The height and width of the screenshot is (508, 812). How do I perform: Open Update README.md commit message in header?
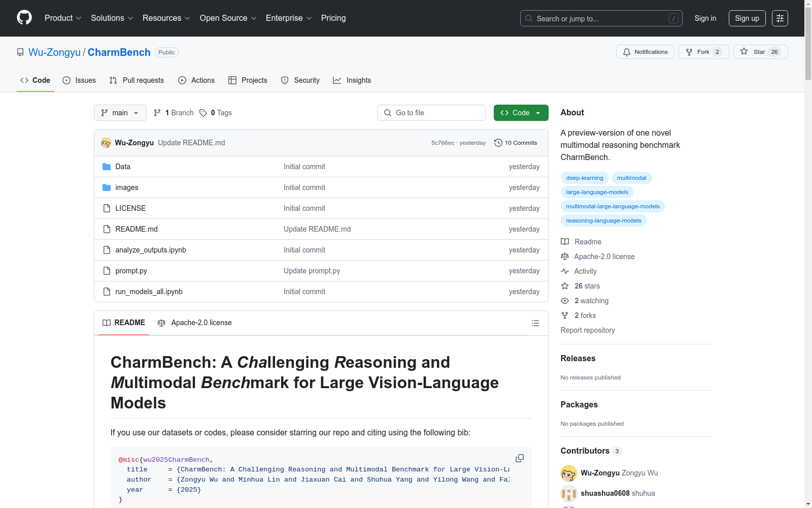(x=191, y=143)
